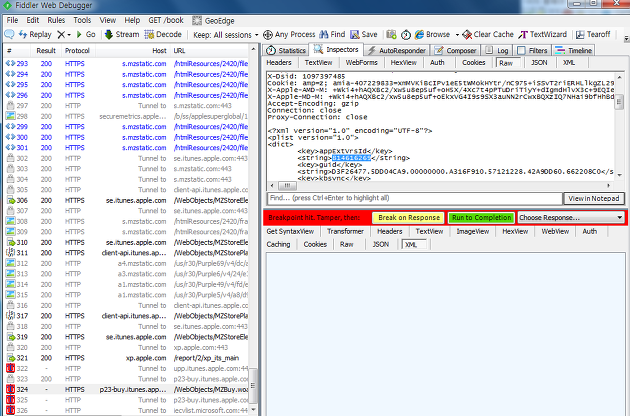Switch to the AutoResponder tab
This screenshot has width=630, height=416.
(x=397, y=50)
